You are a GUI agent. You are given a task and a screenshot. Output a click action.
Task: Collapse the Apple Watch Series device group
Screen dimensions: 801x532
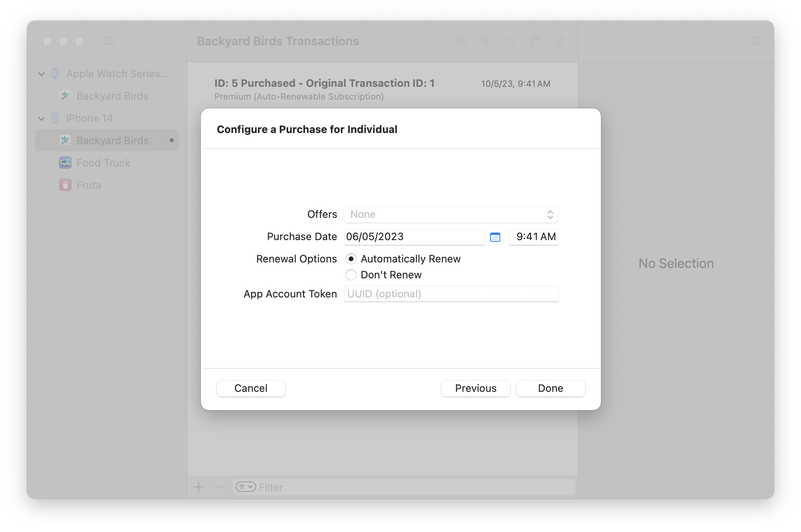tap(41, 74)
